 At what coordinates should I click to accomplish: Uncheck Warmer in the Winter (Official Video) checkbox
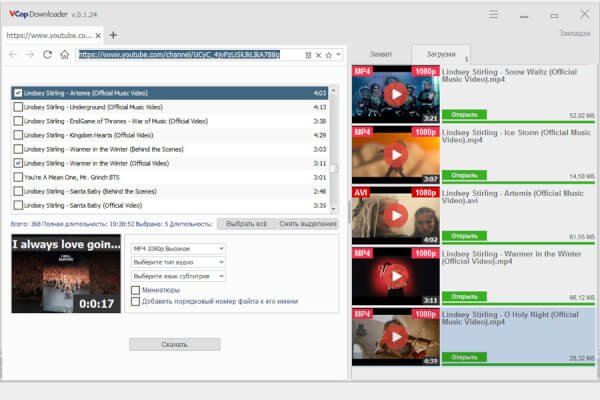[18, 163]
